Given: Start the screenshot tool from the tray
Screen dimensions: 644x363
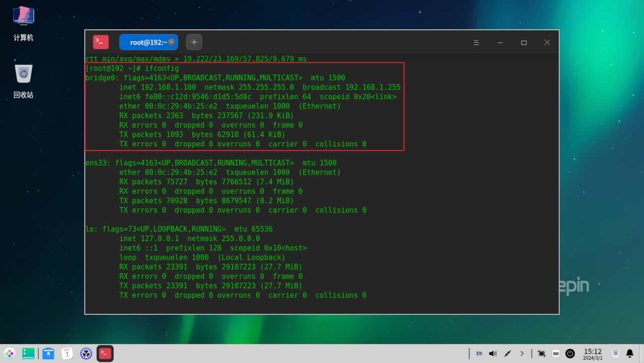Looking at the screenshot, I should [541, 353].
